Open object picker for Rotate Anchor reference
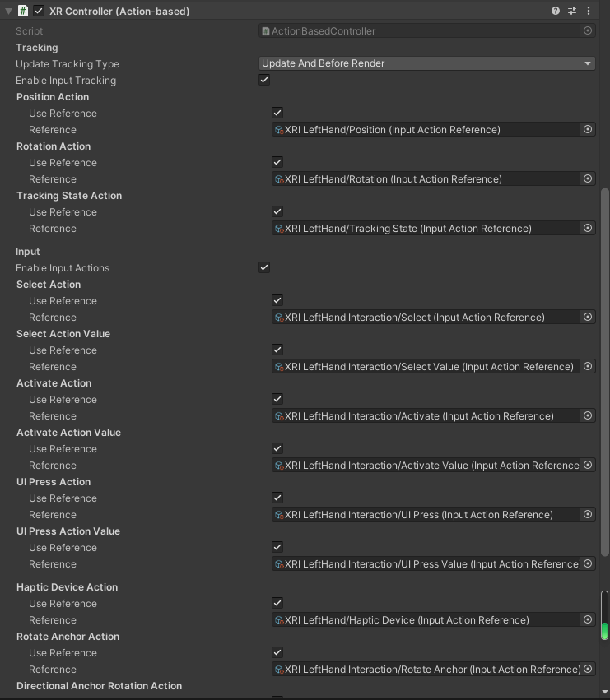Image resolution: width=610 pixels, height=700 pixels. (x=588, y=669)
